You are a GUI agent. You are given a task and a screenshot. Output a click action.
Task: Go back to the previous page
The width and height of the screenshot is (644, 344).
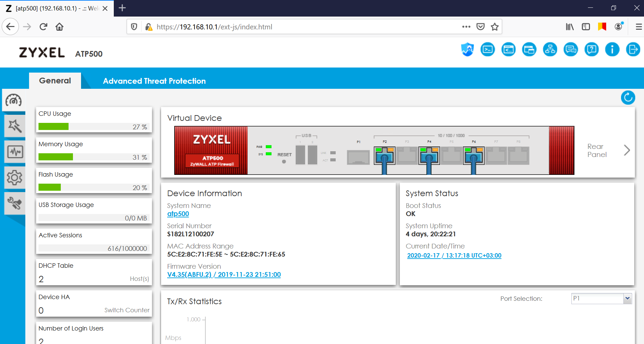[10, 27]
